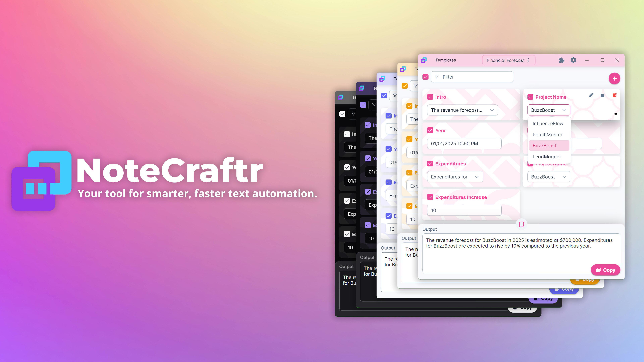
Task: Click the NoteCraftr logo in the pink window title bar
Action: pos(424,60)
